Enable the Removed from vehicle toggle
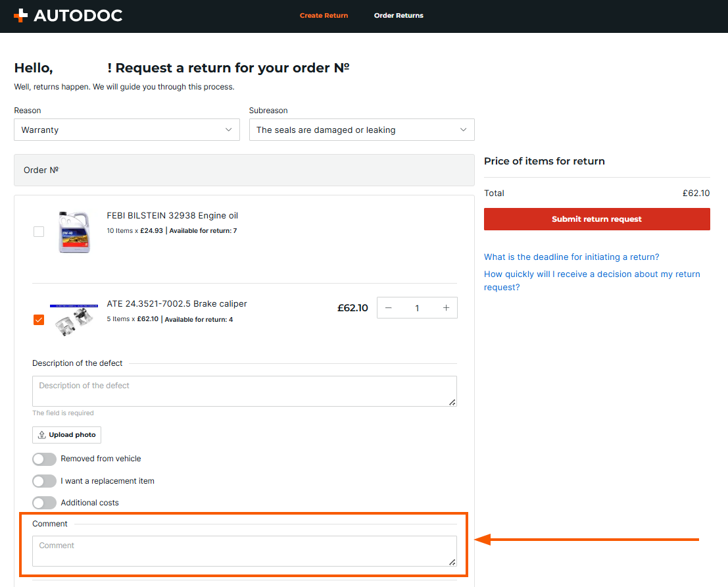The image size is (728, 587). [x=44, y=459]
